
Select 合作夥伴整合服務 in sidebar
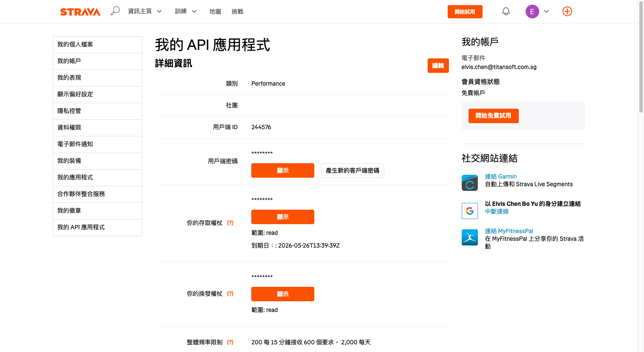(98, 194)
